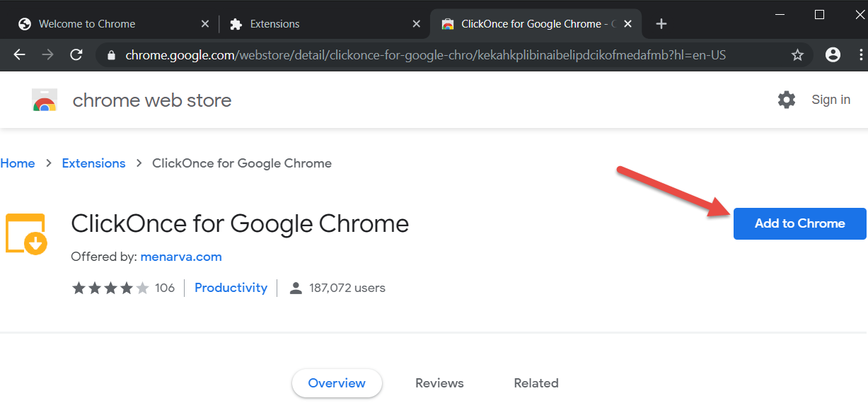
Task: Close the Welcome to Chrome tab
Action: pos(205,24)
